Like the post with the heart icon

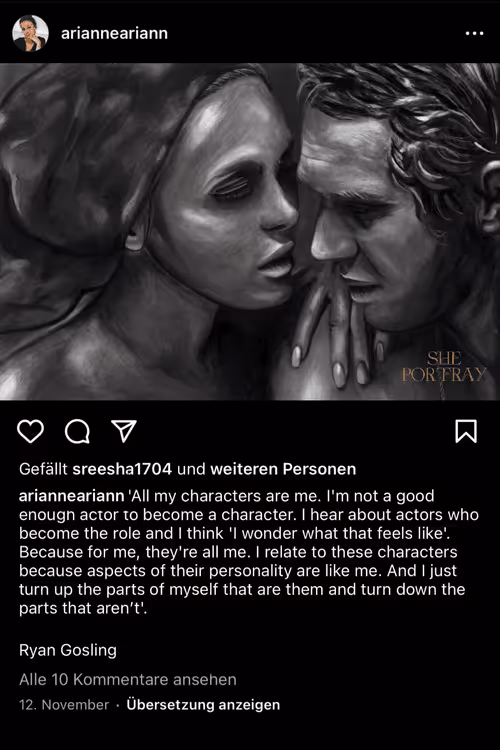pos(31,431)
